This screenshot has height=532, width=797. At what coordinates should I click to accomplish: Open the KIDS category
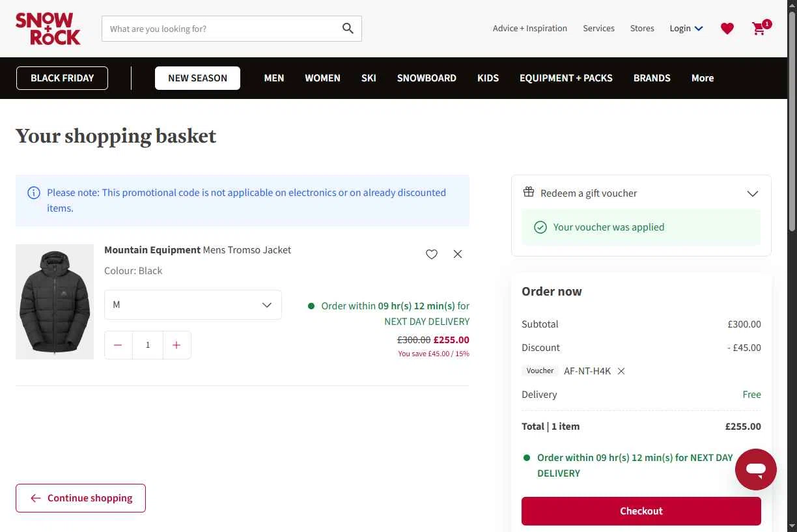[x=488, y=78]
